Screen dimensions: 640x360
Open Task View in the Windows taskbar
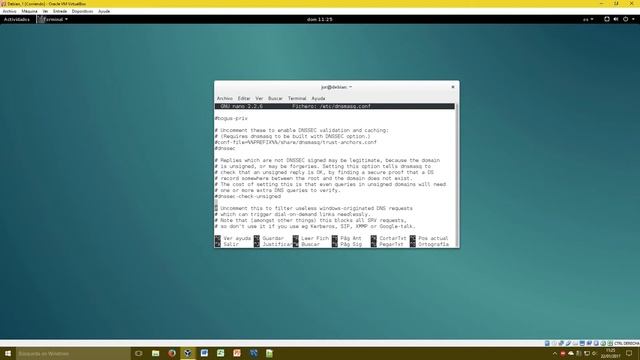(x=139, y=353)
